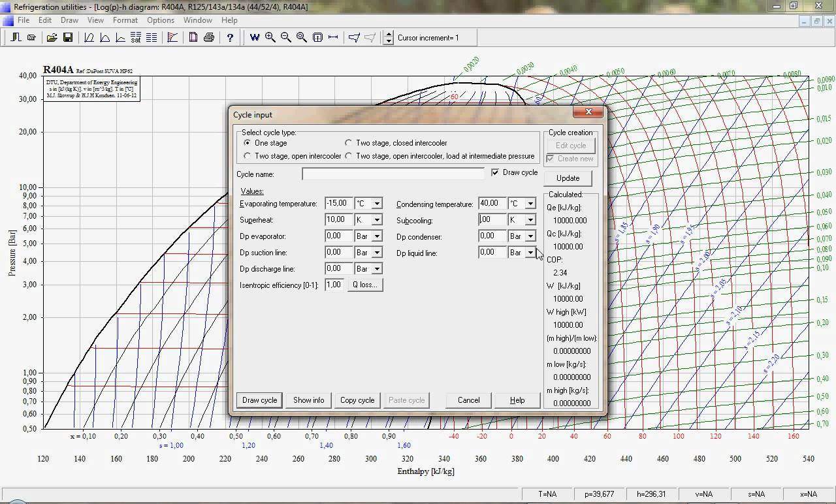Image resolution: width=836 pixels, height=504 pixels.
Task: Click the Copy cycle button
Action: tap(357, 400)
